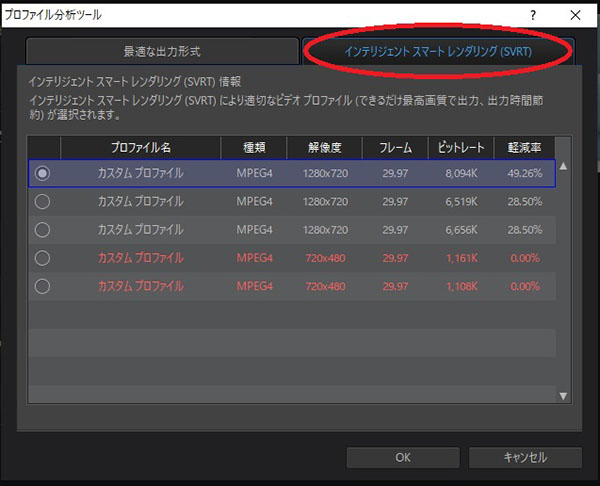
Task: Select the 6,519K profile radio button
Action: [42, 201]
